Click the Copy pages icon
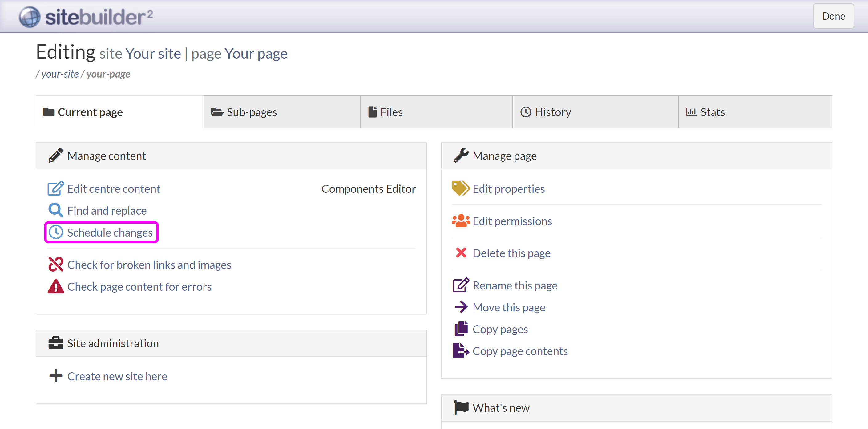Screen dimensions: 868x429 point(461,329)
